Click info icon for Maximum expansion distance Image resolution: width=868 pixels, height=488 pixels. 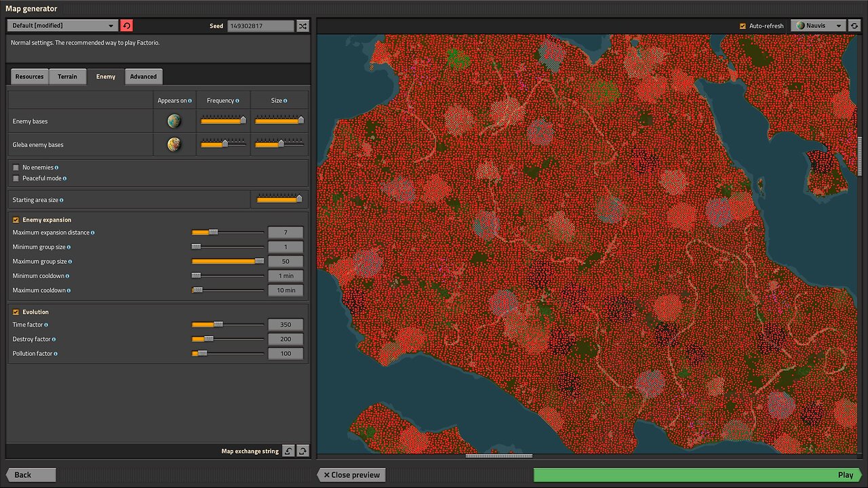click(93, 232)
